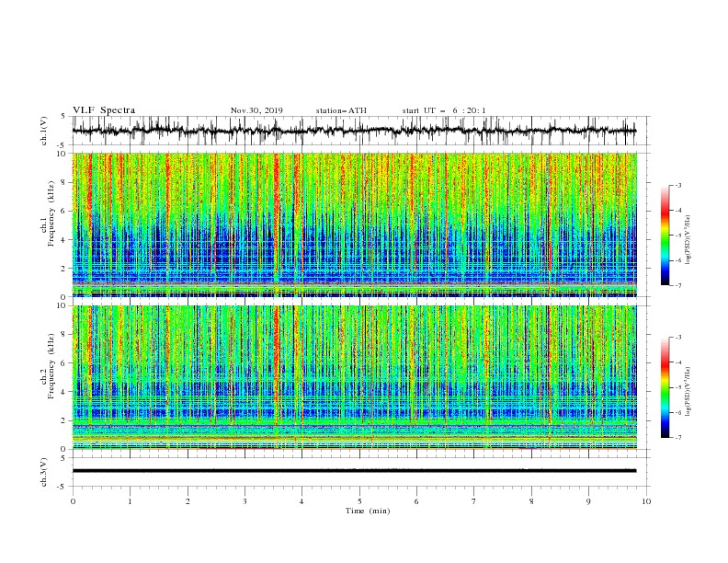The width and height of the screenshot is (728, 563).
Task: Click the "1" tick on the time axis
Action: [131, 501]
